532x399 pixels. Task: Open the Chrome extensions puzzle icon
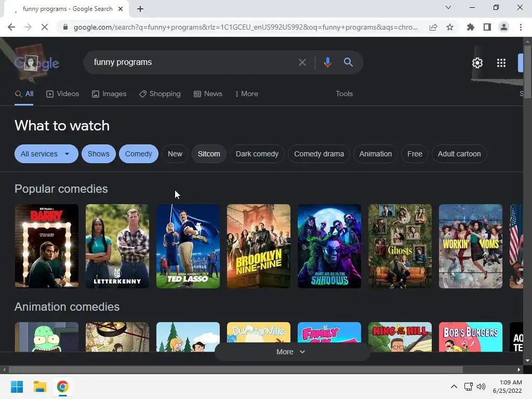[x=471, y=27]
